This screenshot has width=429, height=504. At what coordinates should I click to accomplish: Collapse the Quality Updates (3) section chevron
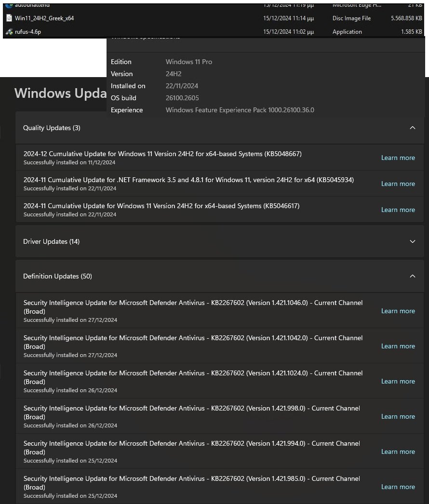click(x=412, y=128)
